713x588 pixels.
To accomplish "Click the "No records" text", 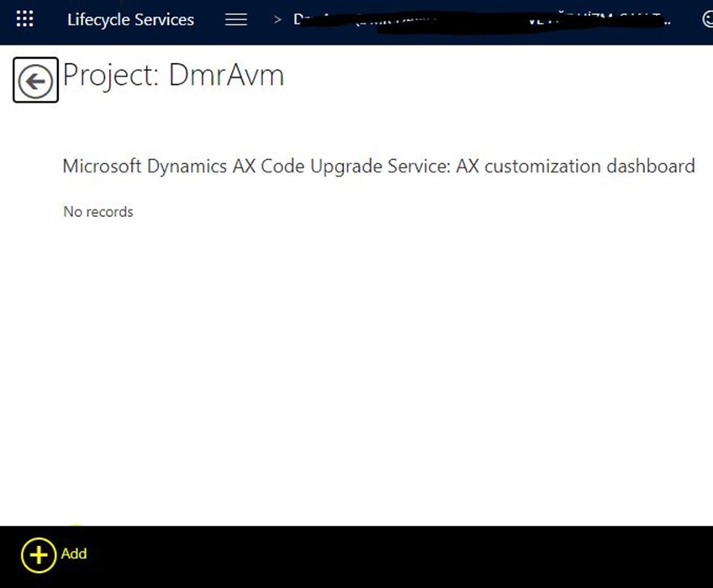I will click(x=98, y=212).
